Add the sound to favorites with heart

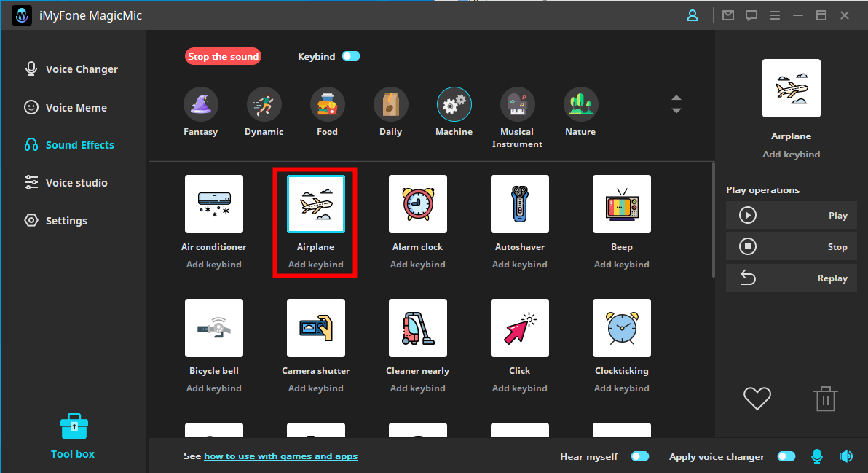[757, 398]
